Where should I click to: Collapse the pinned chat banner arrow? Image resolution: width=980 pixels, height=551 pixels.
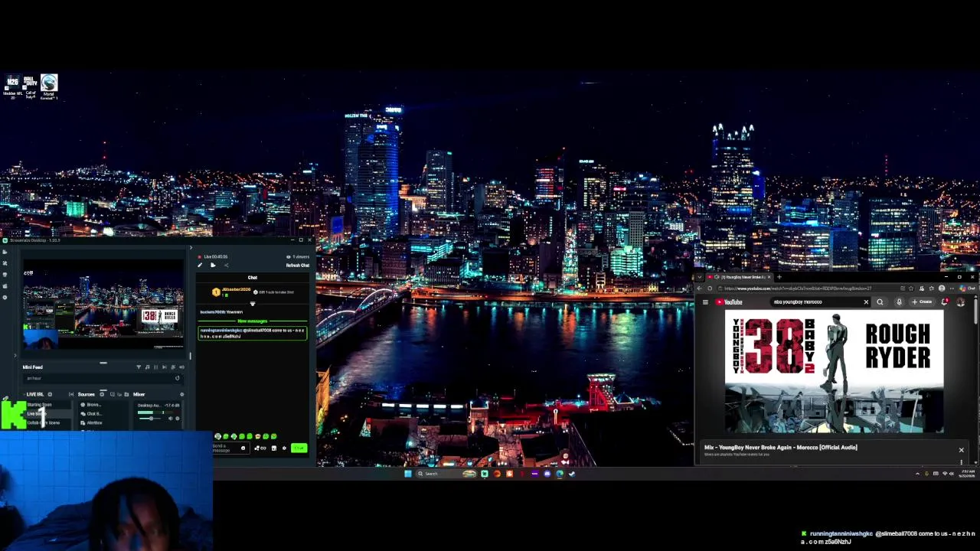(253, 304)
